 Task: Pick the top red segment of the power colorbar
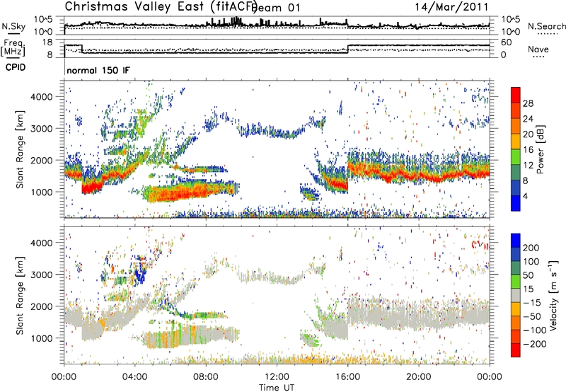click(x=516, y=96)
